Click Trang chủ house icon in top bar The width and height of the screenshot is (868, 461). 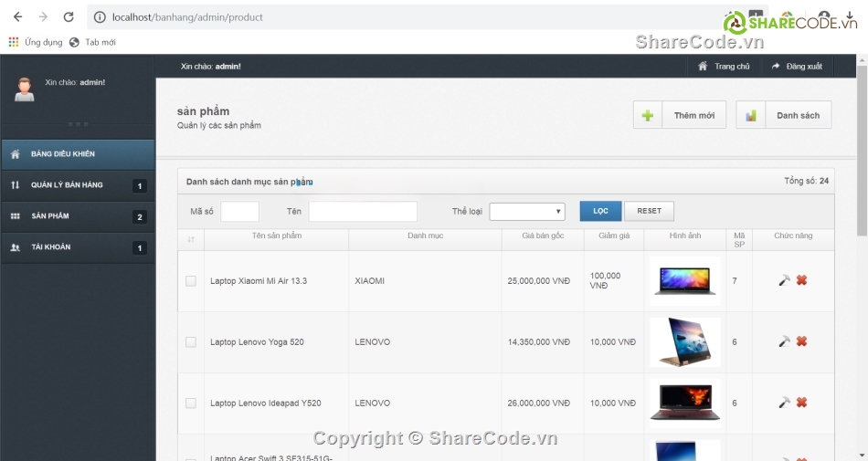click(703, 67)
